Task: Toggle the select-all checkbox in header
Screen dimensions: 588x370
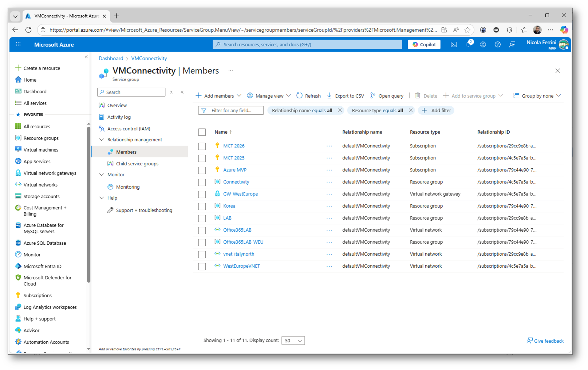Action: [x=202, y=132]
